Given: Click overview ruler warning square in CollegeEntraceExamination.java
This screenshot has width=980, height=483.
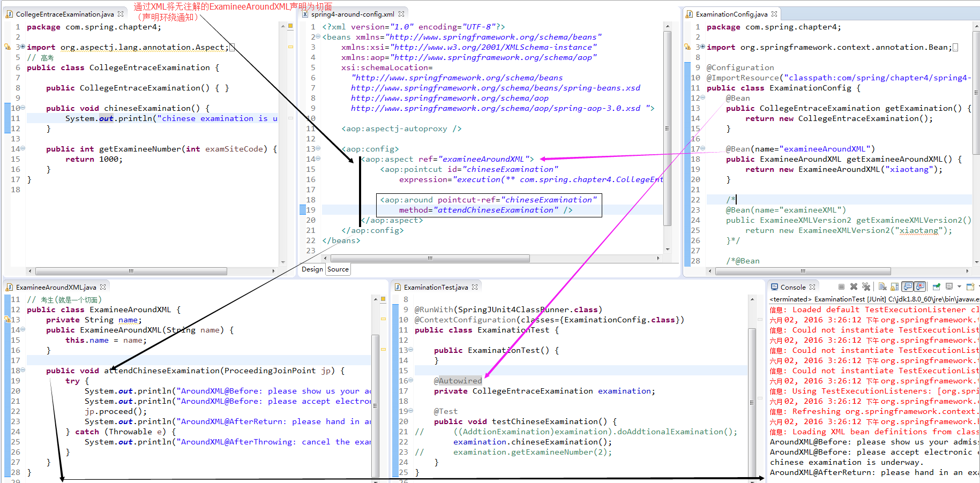Looking at the screenshot, I should (x=290, y=26).
